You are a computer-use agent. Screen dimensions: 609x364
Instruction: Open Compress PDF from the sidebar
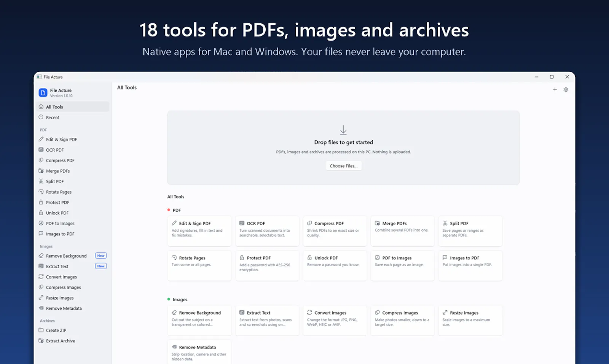tap(73, 161)
